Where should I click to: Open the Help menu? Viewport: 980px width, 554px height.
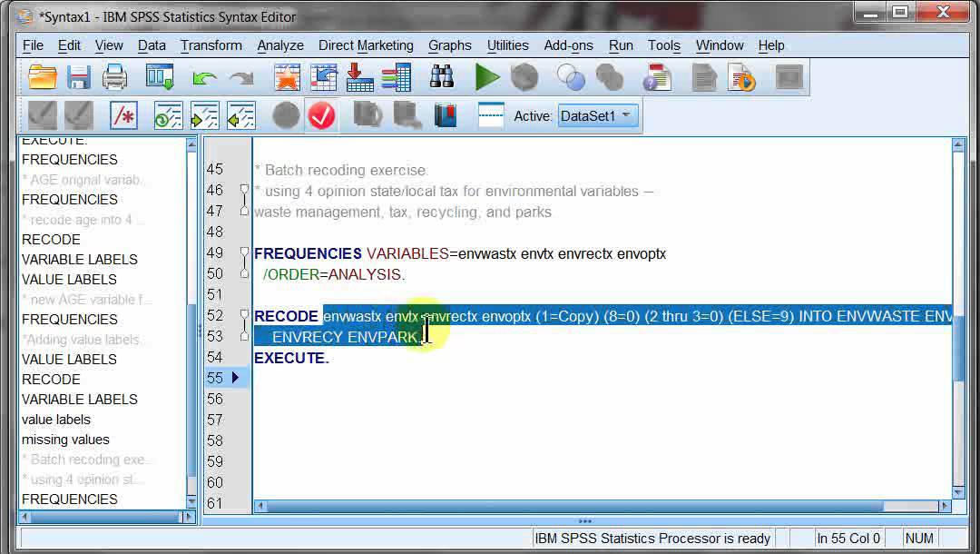(771, 45)
